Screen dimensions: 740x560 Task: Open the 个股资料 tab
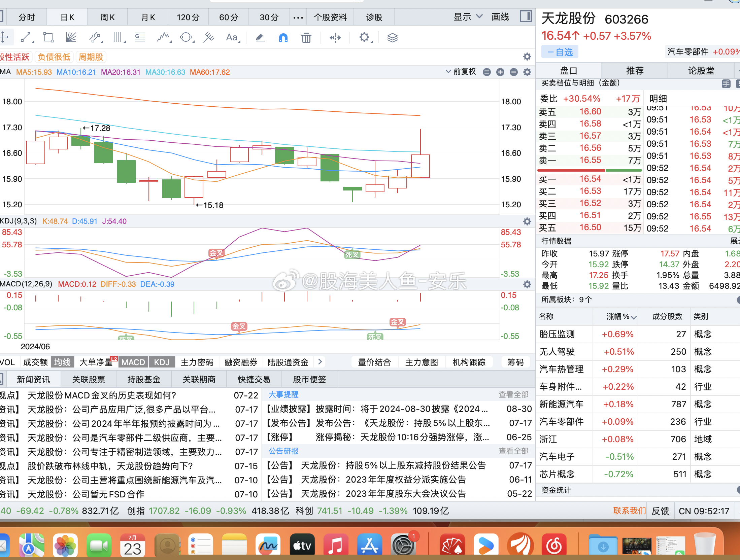click(x=330, y=17)
